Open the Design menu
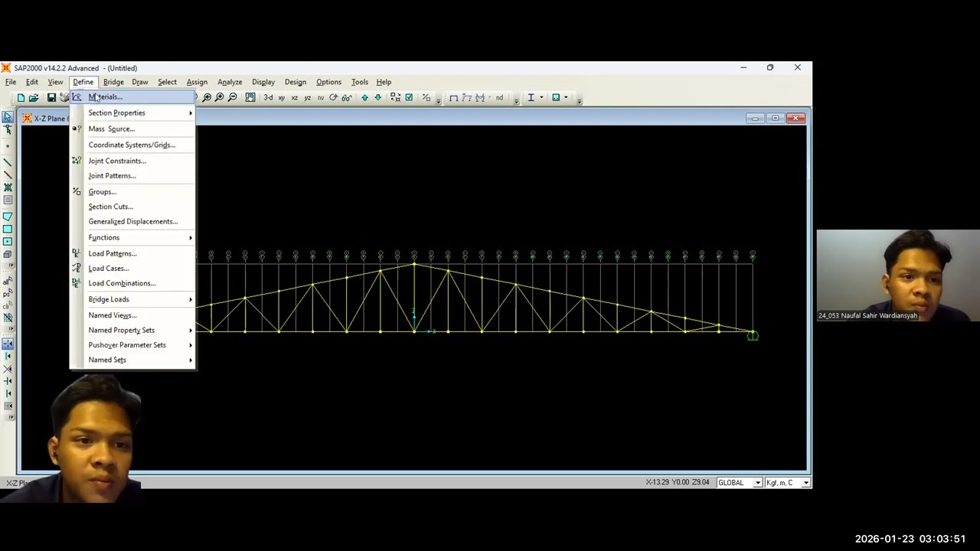 [x=296, y=82]
